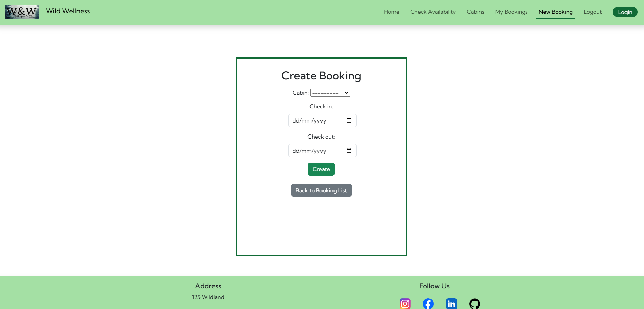Go to the Home nav link
644x309 pixels.
pos(391,12)
